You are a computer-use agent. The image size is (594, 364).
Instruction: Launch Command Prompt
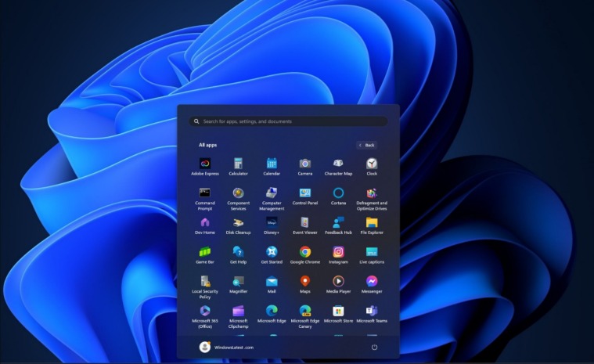[205, 193]
